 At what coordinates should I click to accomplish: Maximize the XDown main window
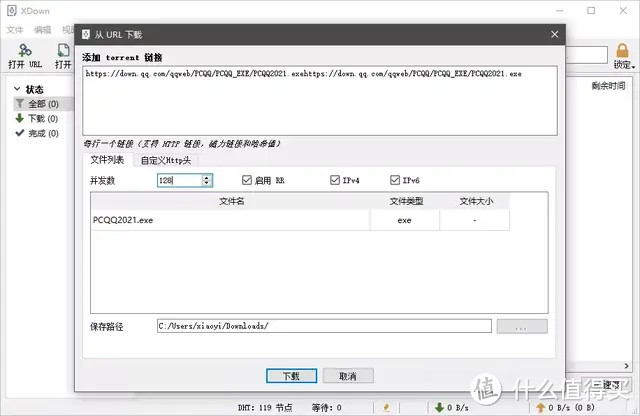pyautogui.click(x=591, y=11)
